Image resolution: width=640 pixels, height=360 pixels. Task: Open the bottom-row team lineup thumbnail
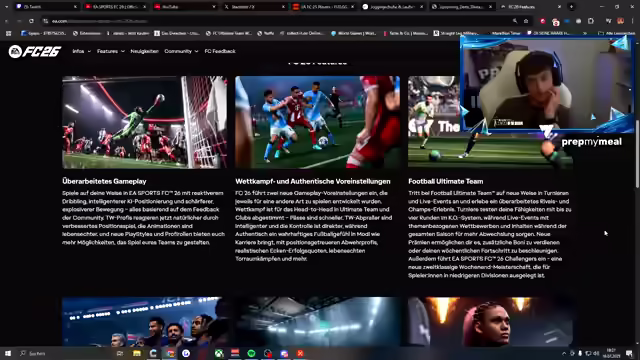pos(144,322)
